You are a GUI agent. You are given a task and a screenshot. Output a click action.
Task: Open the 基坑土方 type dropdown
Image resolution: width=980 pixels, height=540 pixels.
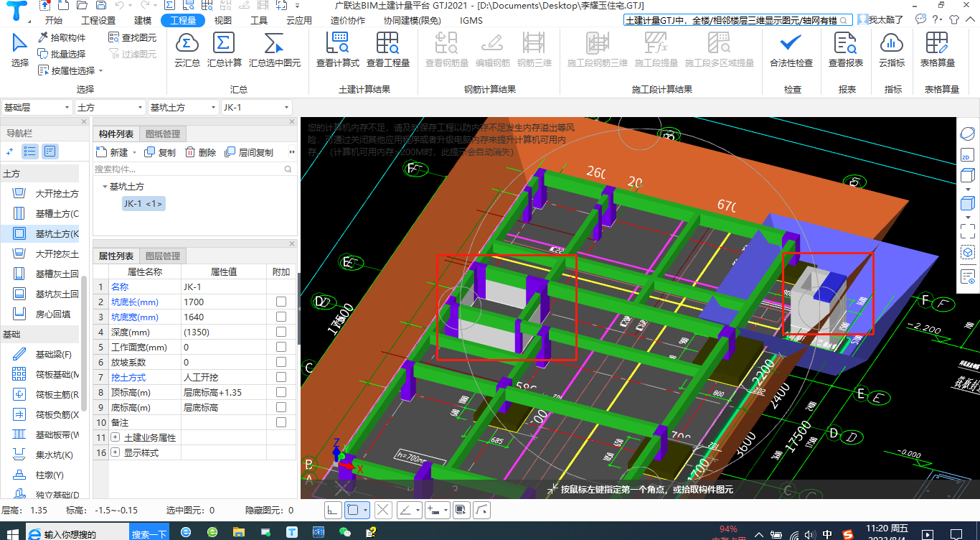(x=183, y=107)
